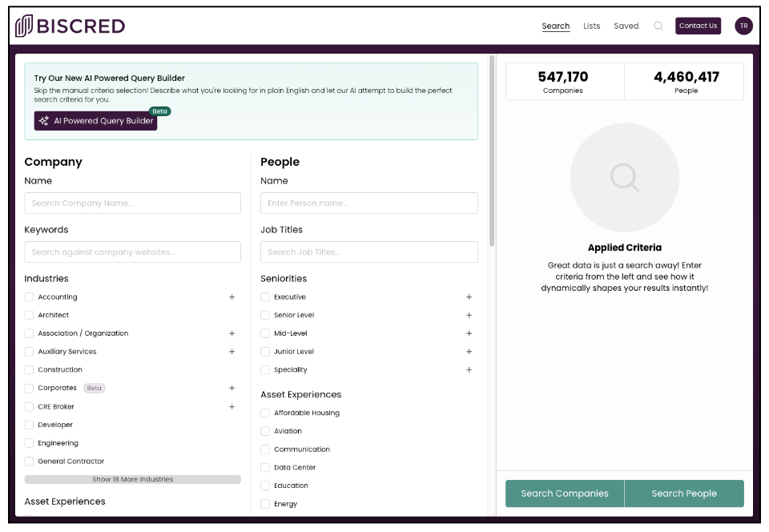
Task: Click plus icon beside Senior Level
Action: [469, 316]
